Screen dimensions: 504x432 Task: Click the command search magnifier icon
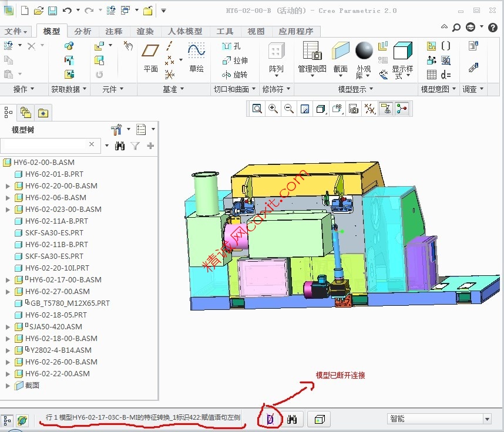[456, 28]
